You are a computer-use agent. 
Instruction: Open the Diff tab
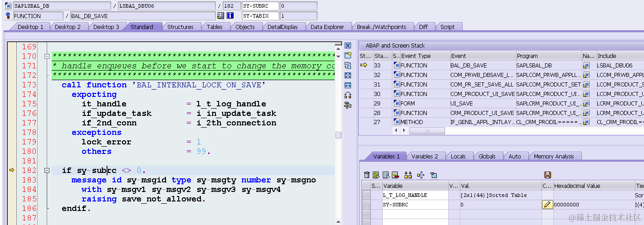pos(423,27)
